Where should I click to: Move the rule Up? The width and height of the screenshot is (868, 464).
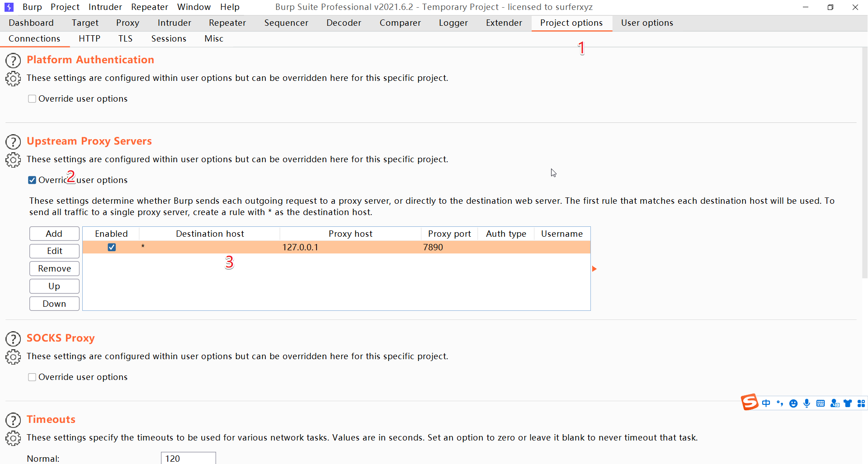point(54,286)
